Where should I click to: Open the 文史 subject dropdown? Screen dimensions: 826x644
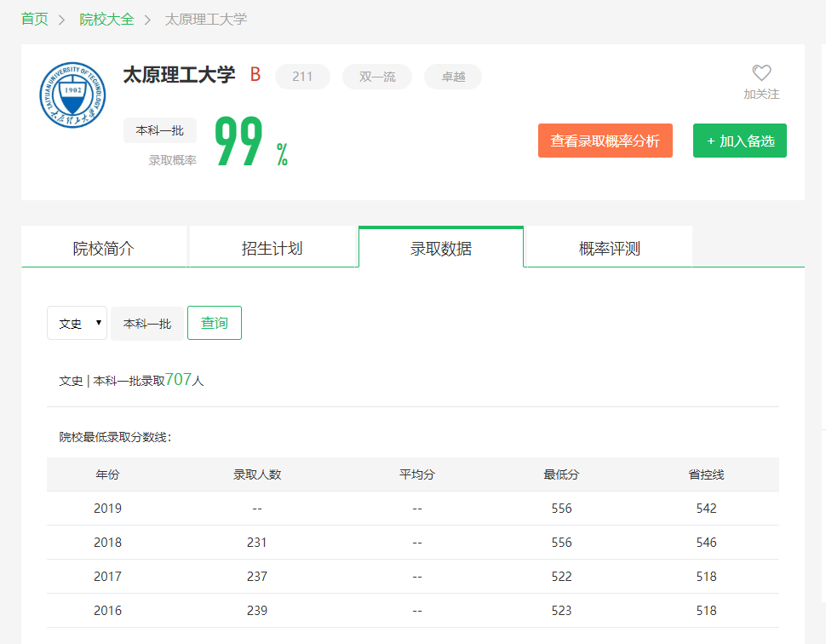coord(77,323)
